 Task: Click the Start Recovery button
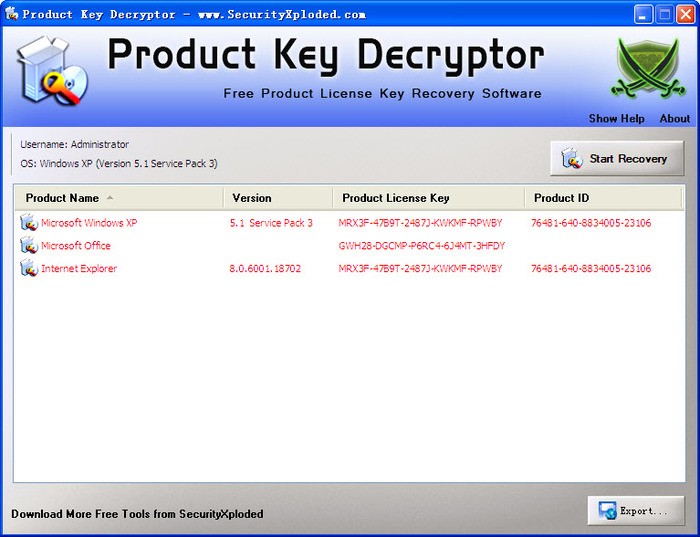(x=617, y=158)
